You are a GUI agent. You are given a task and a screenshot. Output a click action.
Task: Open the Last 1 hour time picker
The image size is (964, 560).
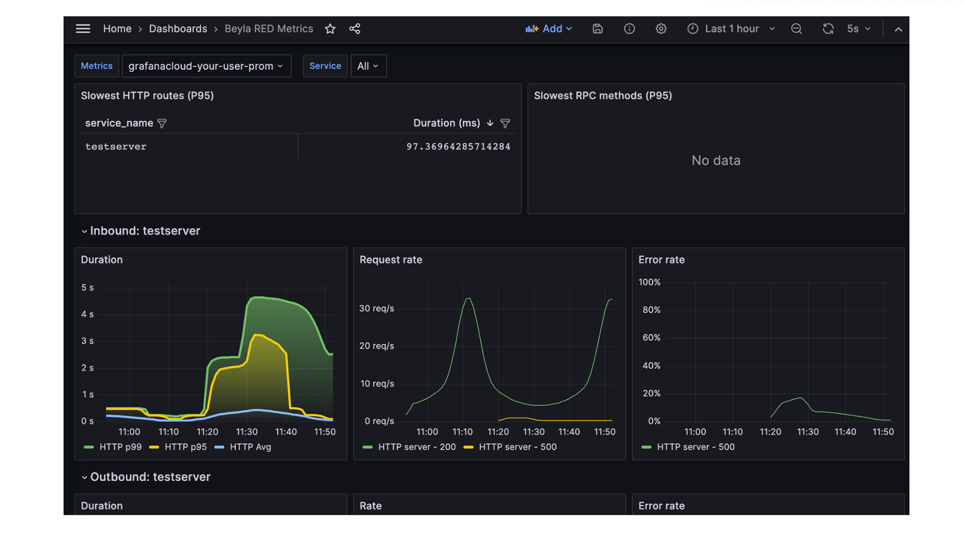[x=731, y=29]
